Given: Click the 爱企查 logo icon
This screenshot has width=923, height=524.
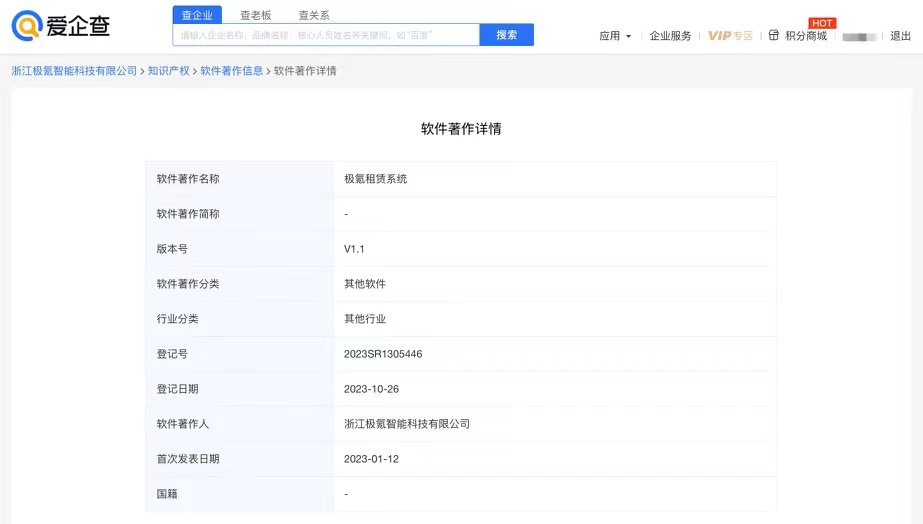Looking at the screenshot, I should tap(27, 26).
